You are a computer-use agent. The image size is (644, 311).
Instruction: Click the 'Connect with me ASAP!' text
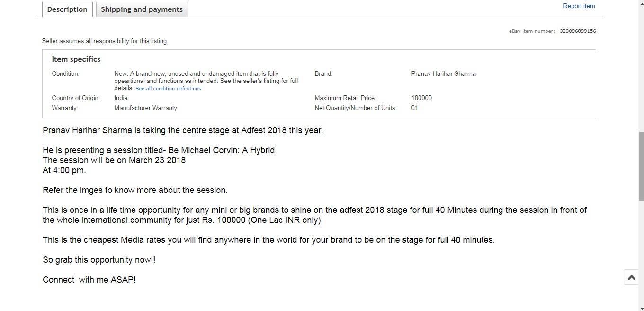tap(89, 280)
